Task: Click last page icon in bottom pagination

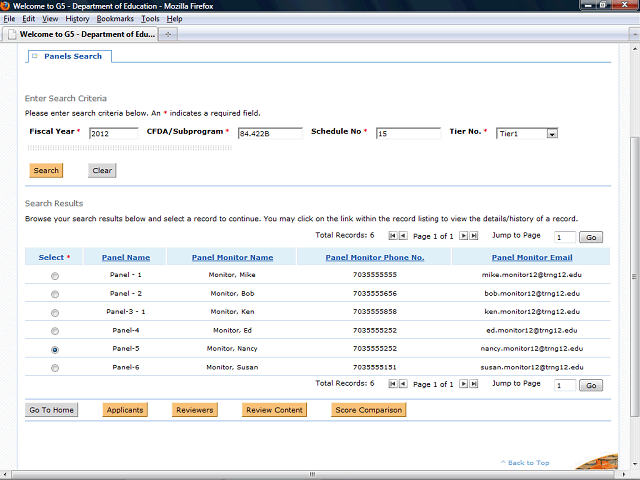Action: (x=474, y=384)
